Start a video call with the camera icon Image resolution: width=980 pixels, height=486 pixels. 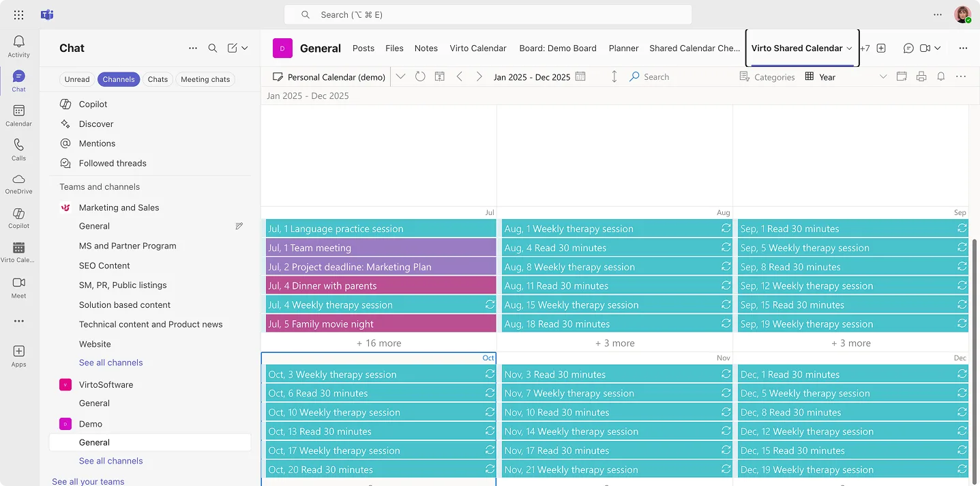coord(925,48)
